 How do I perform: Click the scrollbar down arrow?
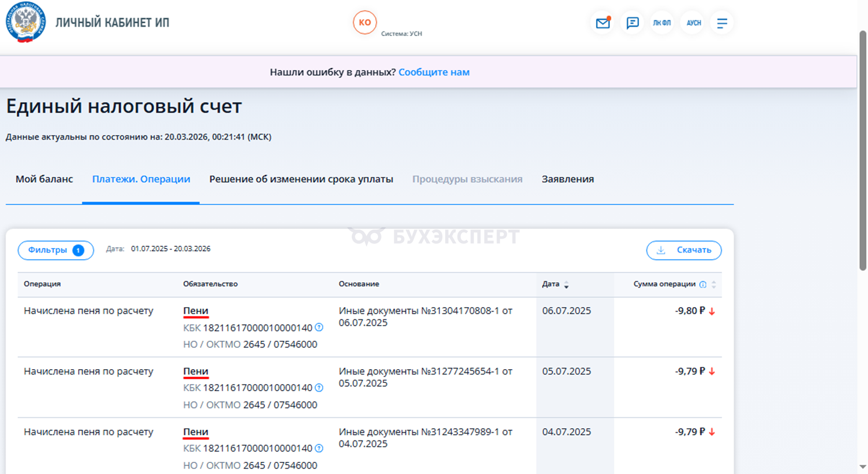click(863, 467)
